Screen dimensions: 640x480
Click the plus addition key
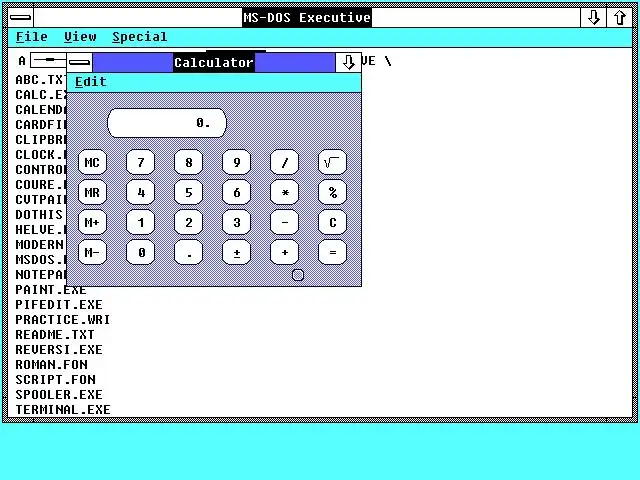point(284,252)
